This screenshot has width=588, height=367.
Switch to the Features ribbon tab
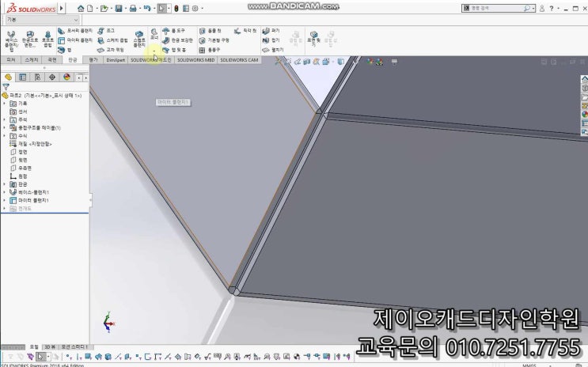10,60
